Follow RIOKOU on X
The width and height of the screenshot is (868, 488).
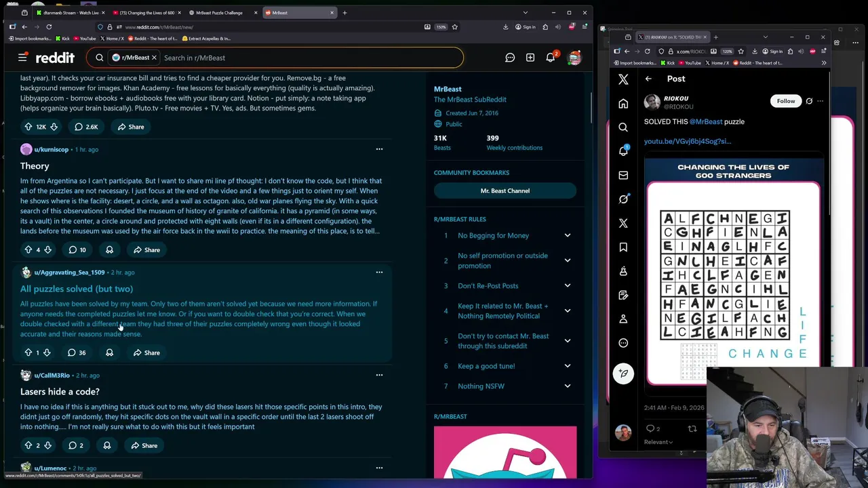coord(786,101)
